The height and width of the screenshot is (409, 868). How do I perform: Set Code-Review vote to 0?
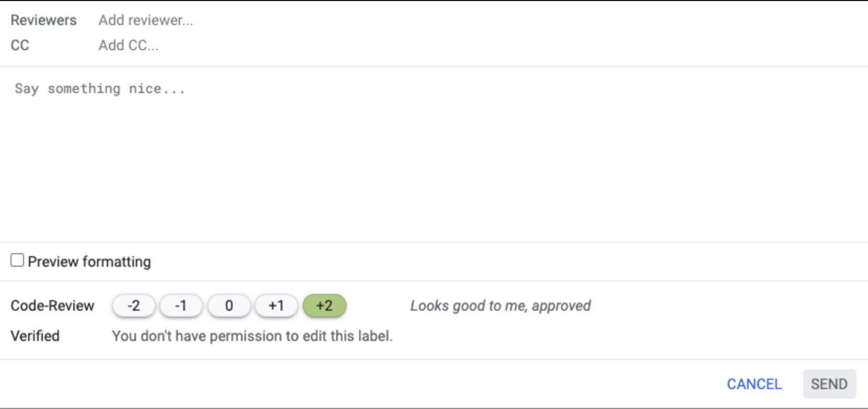point(229,306)
